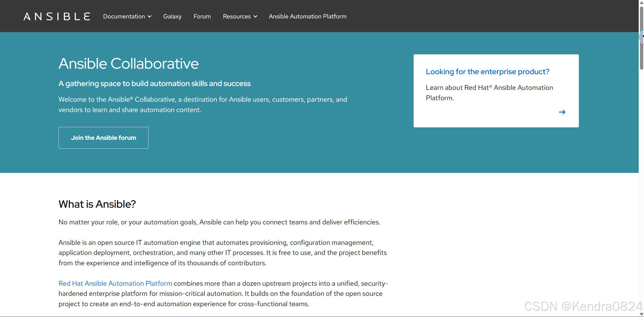Click the scrollbar up arrow
The height and width of the screenshot is (317, 644).
641,3
